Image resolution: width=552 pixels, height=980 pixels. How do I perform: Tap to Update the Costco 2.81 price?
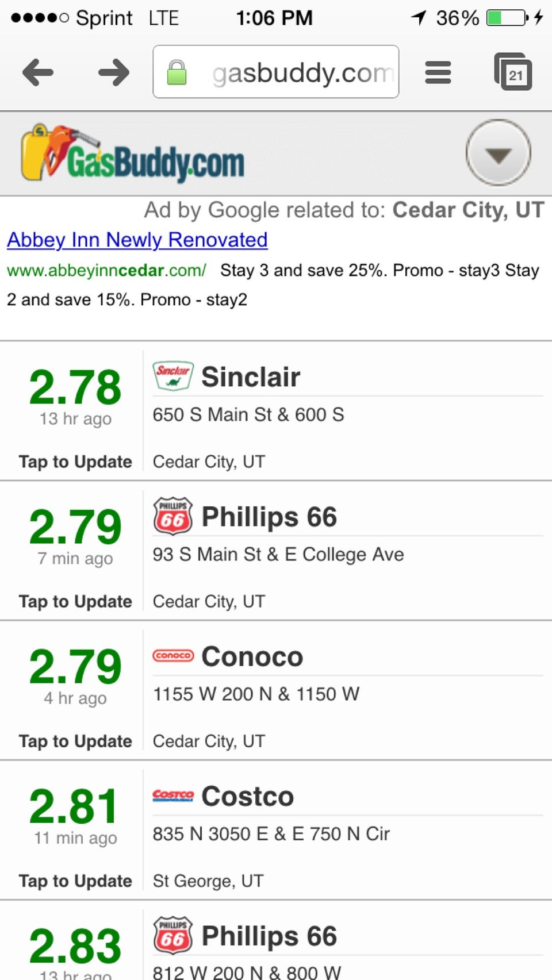pyautogui.click(x=75, y=881)
